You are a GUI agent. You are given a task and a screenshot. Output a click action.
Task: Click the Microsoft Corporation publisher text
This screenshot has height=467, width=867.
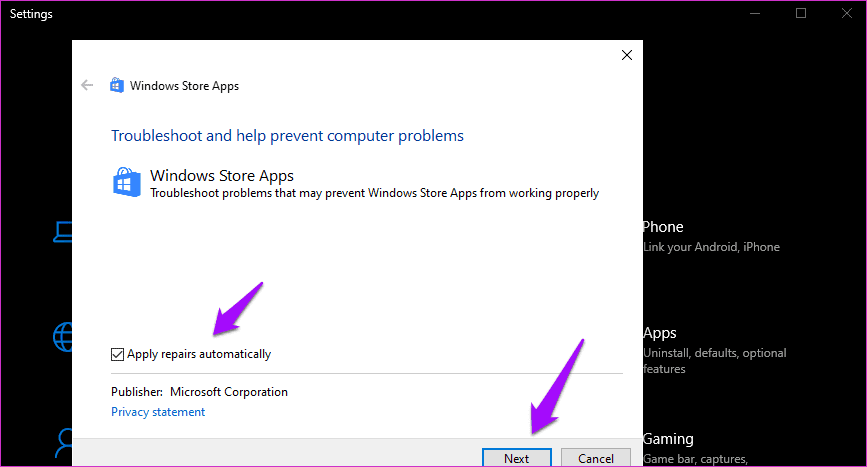[229, 392]
